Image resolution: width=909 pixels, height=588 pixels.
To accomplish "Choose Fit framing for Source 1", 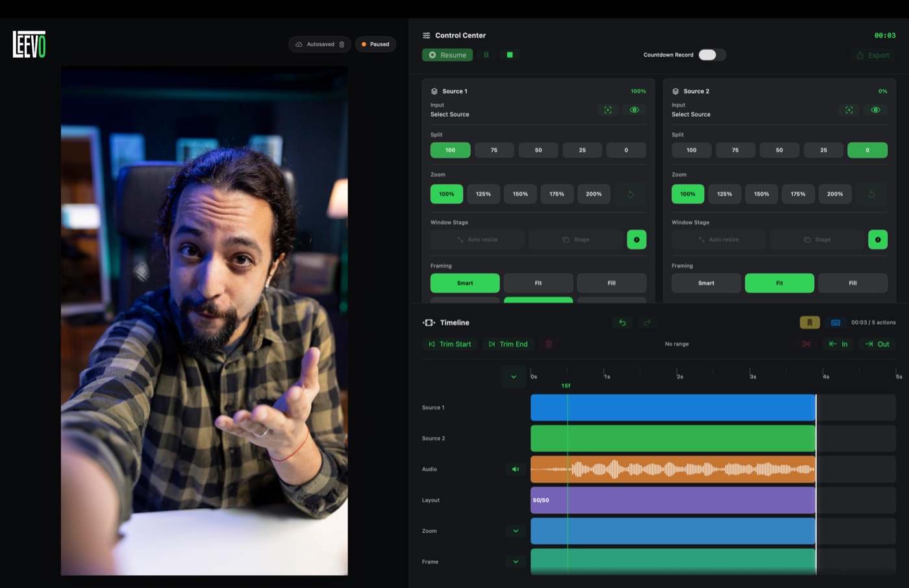I will coord(538,283).
